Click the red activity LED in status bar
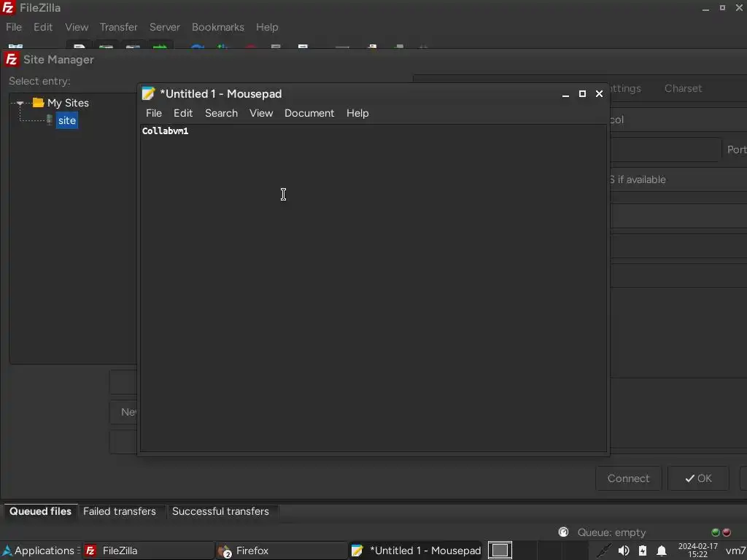The image size is (747, 560). [727, 532]
